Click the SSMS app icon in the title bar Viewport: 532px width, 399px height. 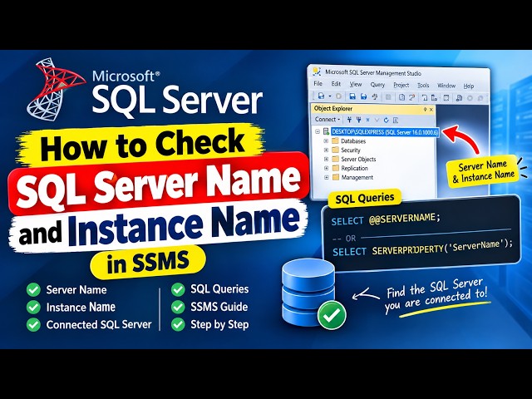pos(317,71)
